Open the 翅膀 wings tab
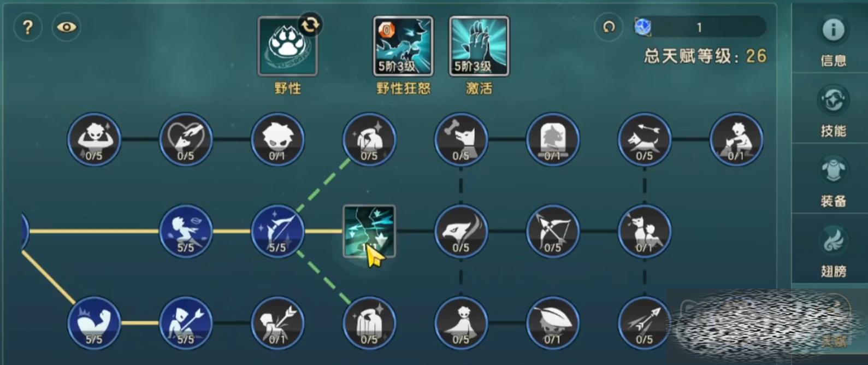Viewport: 868px width, 365px height. [x=833, y=251]
